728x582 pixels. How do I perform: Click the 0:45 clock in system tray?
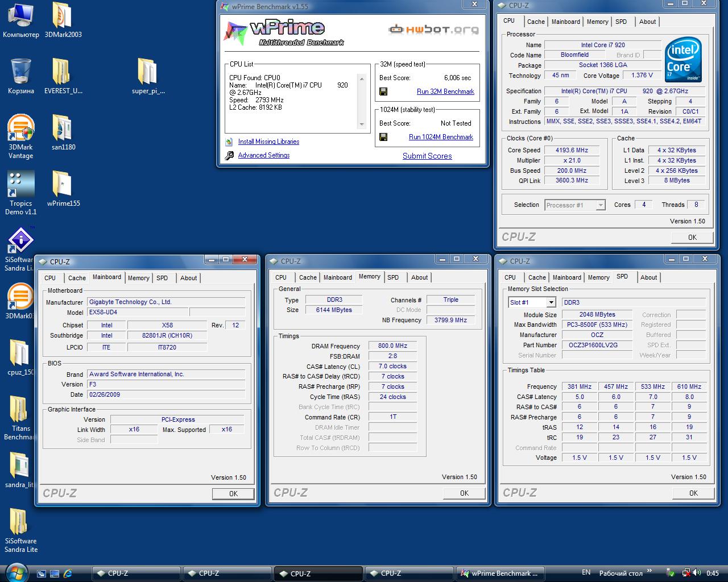712,573
